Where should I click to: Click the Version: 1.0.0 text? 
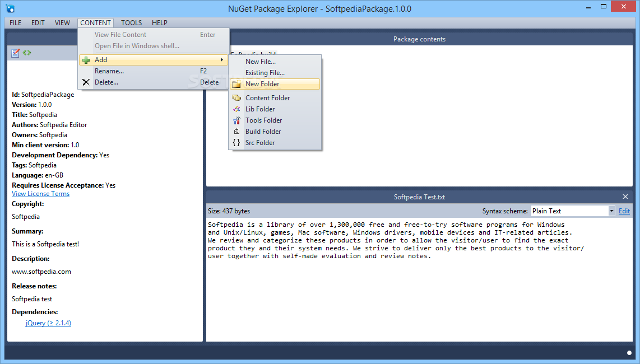click(x=32, y=105)
